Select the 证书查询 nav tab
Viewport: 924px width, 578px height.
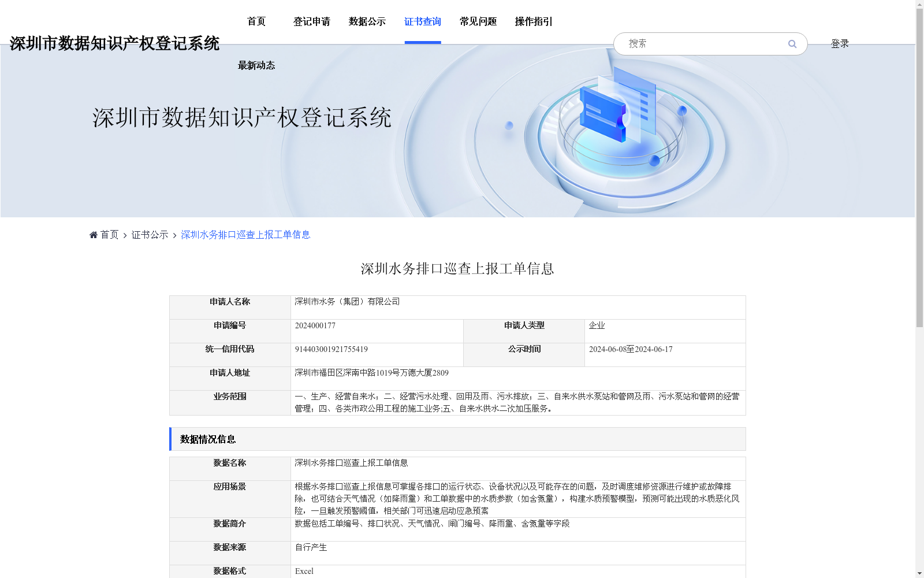[x=423, y=21]
